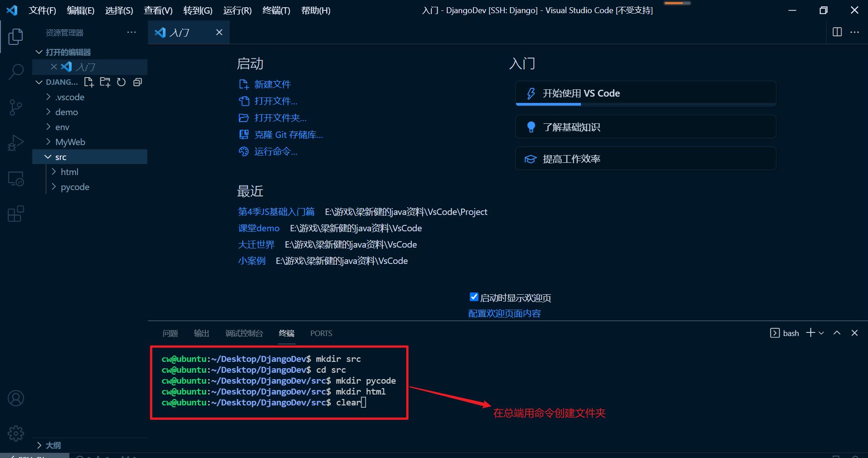This screenshot has width=868, height=458.
Task: Maximize the terminal panel size
Action: point(837,333)
